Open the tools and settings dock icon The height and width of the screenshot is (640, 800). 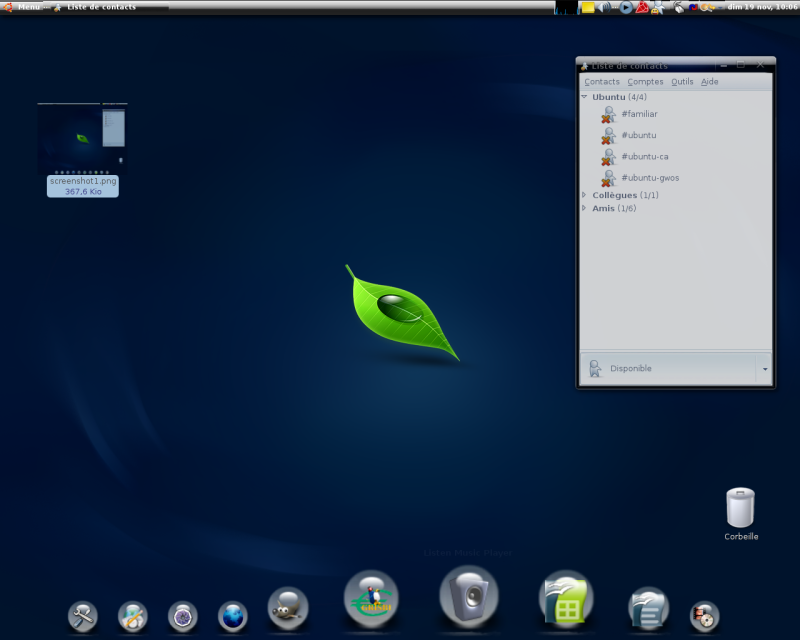click(83, 616)
